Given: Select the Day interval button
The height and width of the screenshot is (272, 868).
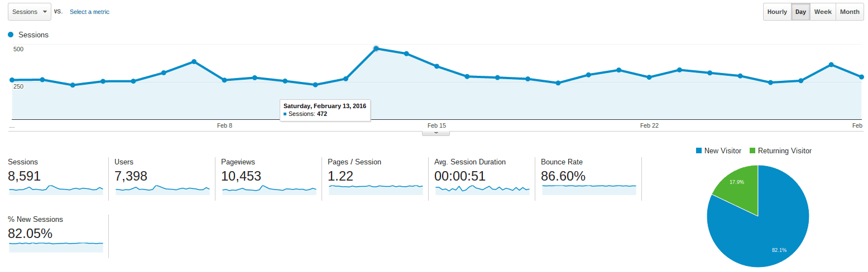Looking at the screenshot, I should click(x=800, y=12).
